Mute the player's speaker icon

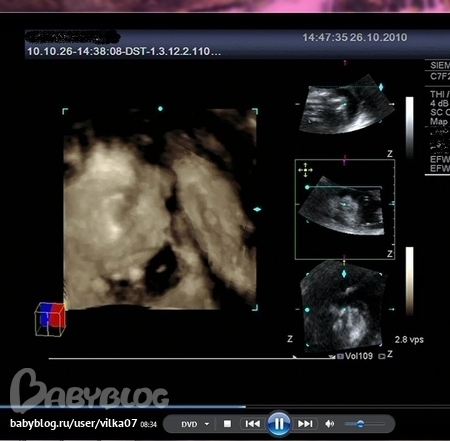pos(329,424)
